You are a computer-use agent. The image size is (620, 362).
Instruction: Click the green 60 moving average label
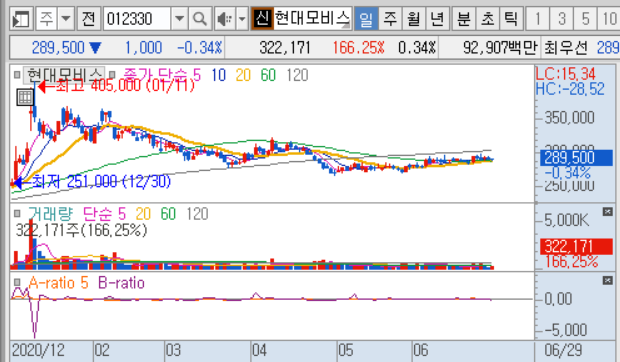(x=268, y=75)
